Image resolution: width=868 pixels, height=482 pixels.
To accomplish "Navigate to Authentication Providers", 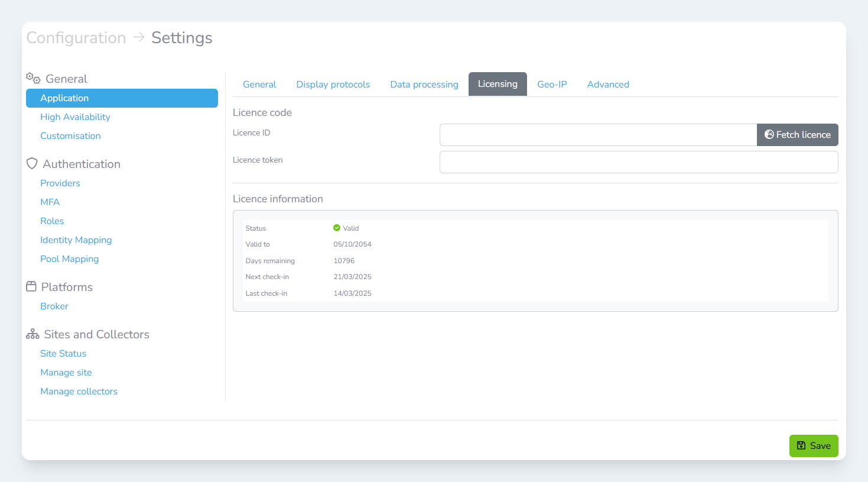I will [x=60, y=183].
